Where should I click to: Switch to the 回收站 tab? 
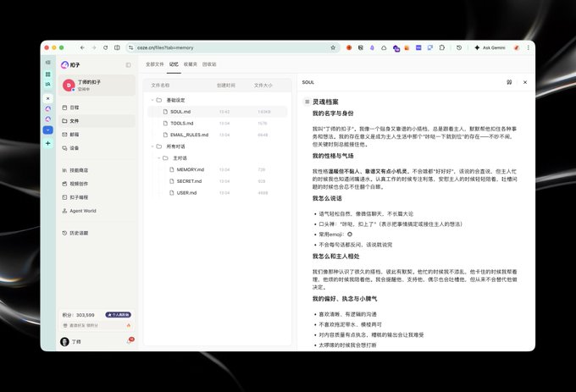click(x=209, y=64)
